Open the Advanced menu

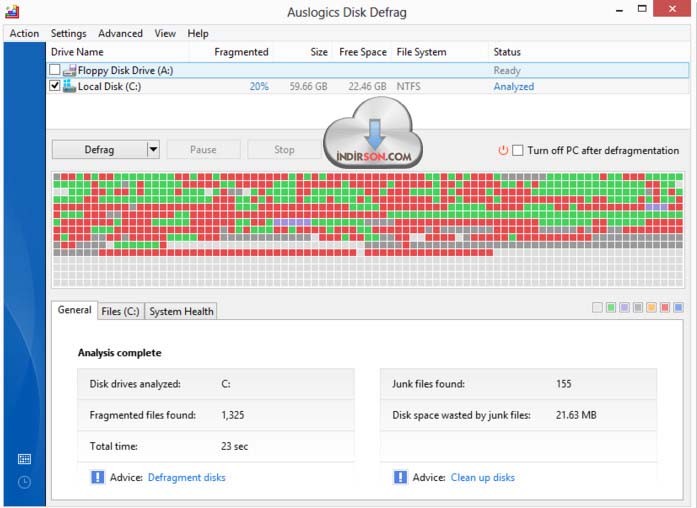point(120,33)
